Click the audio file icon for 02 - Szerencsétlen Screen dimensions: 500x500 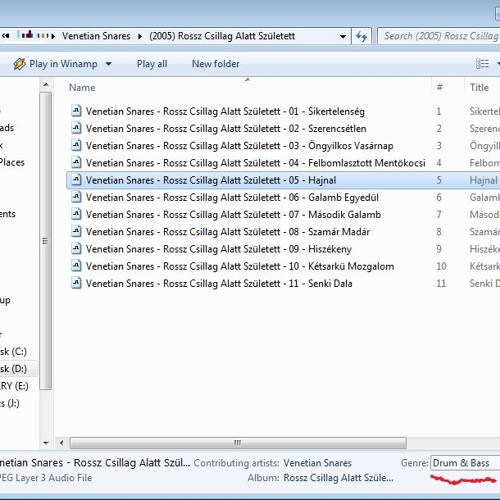(x=76, y=128)
